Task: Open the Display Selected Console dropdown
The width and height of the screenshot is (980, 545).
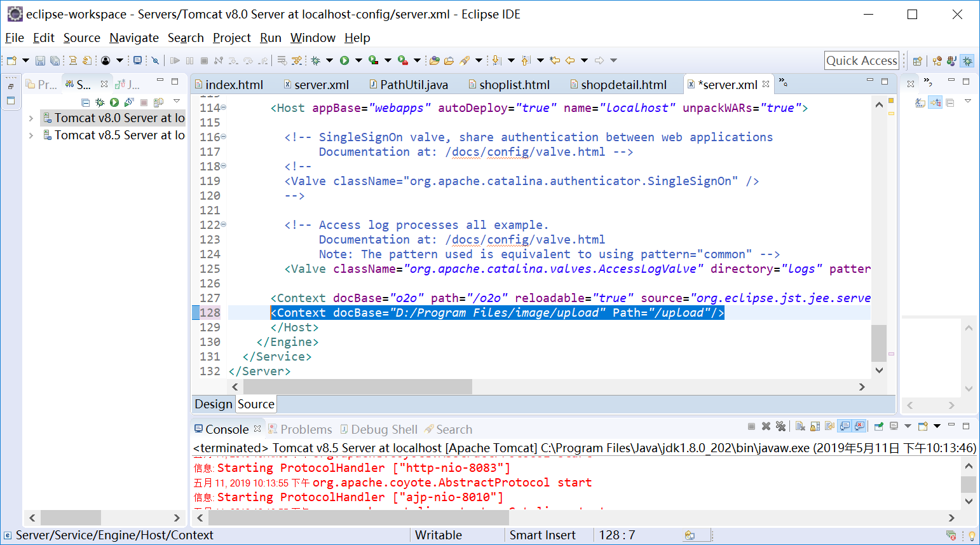Action: [908, 426]
